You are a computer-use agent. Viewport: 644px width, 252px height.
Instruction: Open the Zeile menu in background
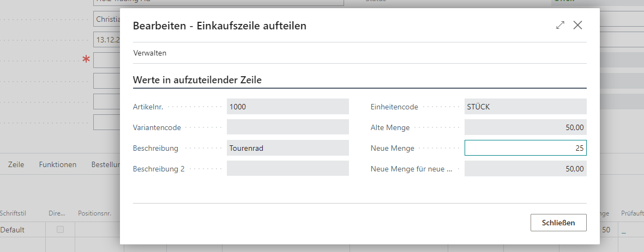(x=16, y=164)
